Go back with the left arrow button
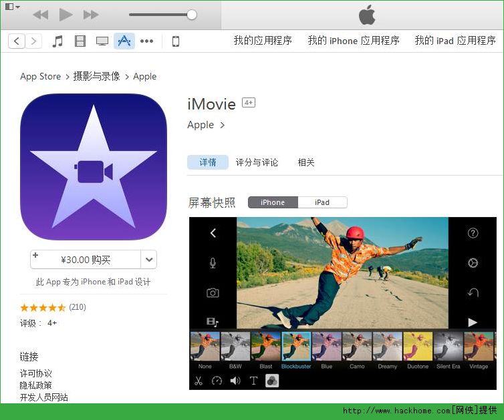This screenshot has height=420, width=504. pos(17,41)
